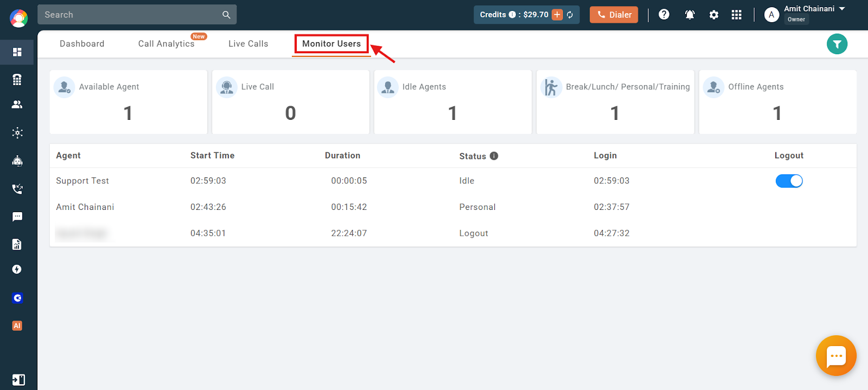This screenshot has height=390, width=868.
Task: Open the numbers building sidebar icon
Action: [17, 79]
